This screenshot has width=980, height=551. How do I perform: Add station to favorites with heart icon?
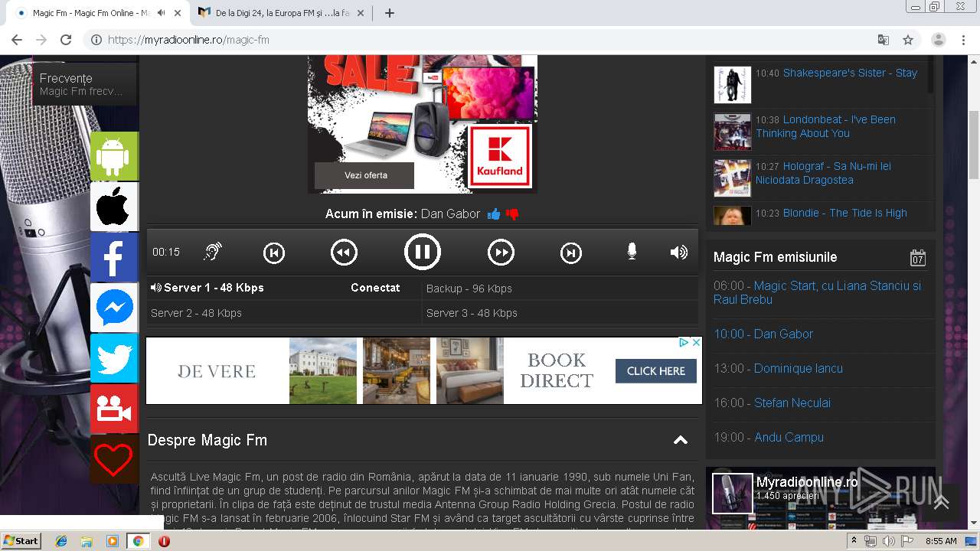(114, 459)
